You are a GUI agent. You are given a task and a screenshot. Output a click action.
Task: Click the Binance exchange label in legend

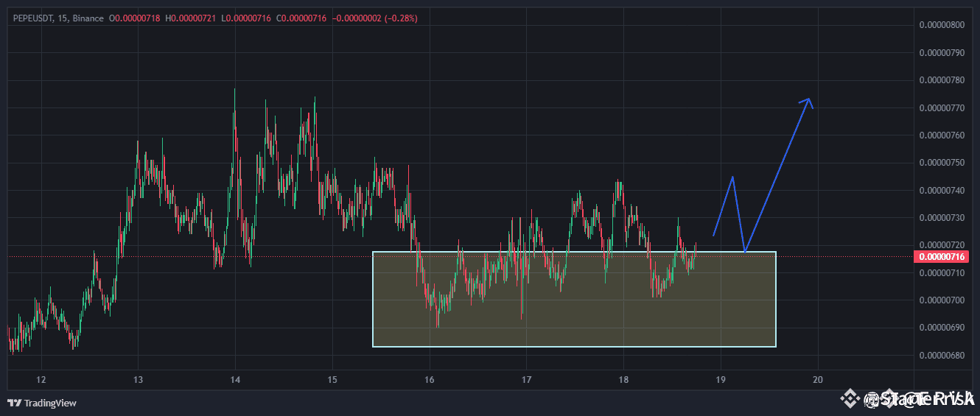coord(88,18)
